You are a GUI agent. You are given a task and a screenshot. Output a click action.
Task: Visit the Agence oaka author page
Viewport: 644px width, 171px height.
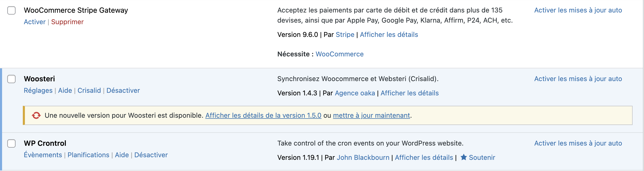[355, 93]
